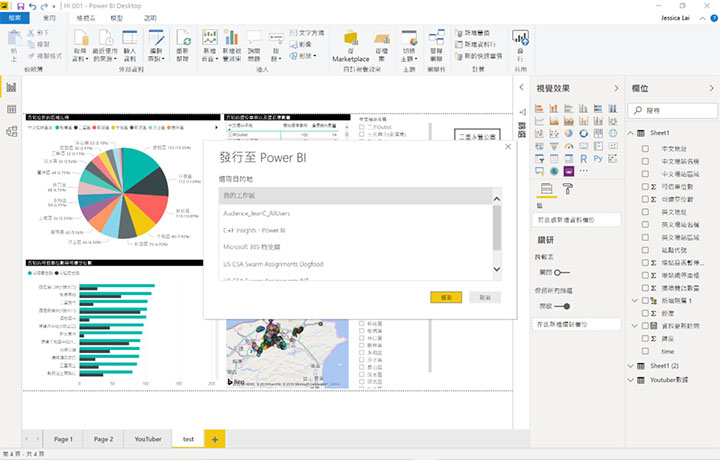Click Manage Relationships (管理關聯) icon
Screen dimensions: 720x460
(x=436, y=37)
